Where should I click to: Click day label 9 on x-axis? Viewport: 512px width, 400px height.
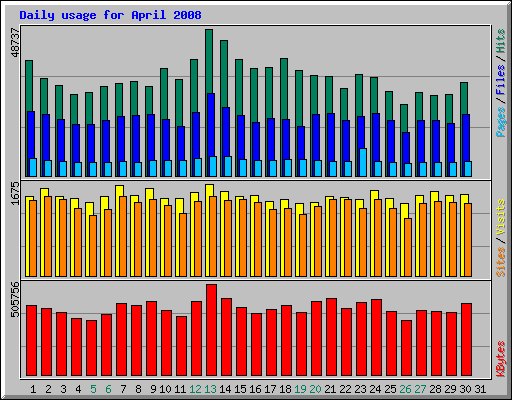point(153,389)
